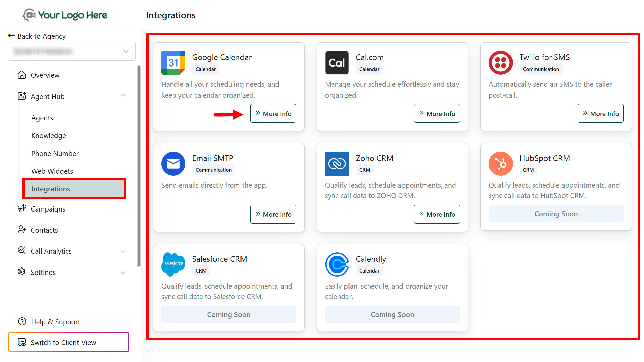Open the Knowledge menu item
Screen dimensions: 644x362
[x=49, y=136]
